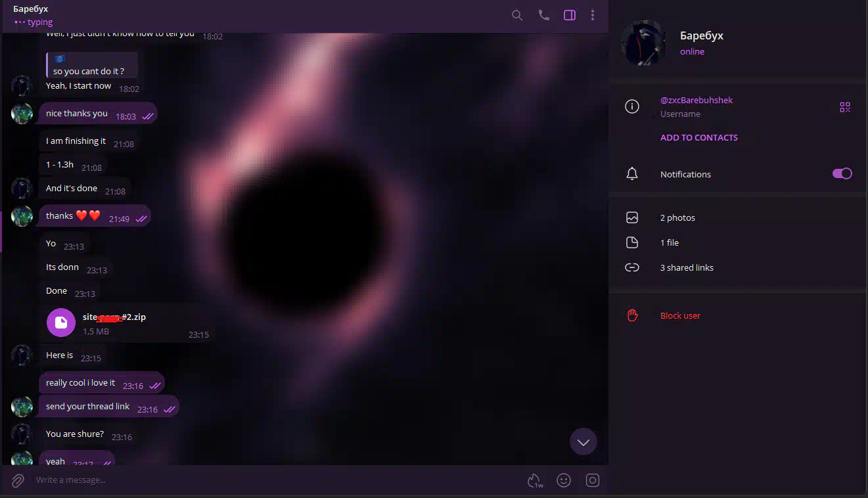Screen dimensions: 868x498
Task: Click the 'Its donn' message
Action: point(75,267)
